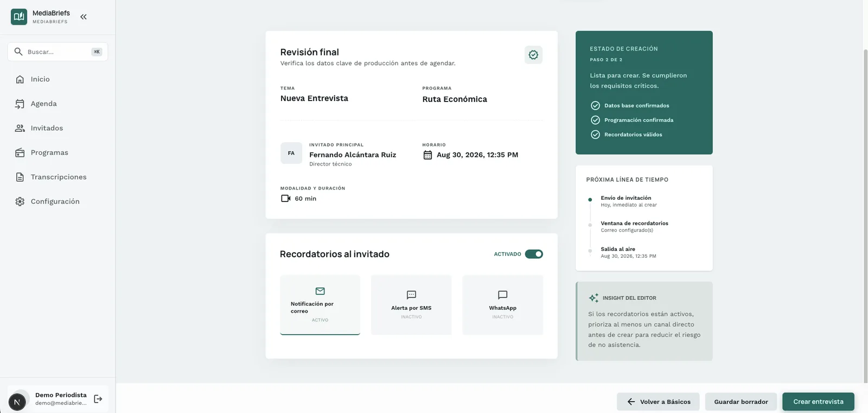Click the FA guest avatar

coord(291,153)
